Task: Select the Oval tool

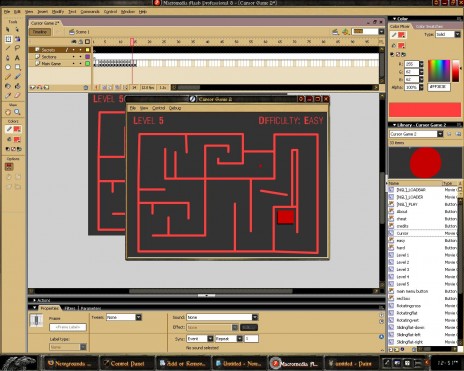Action: click(8, 67)
